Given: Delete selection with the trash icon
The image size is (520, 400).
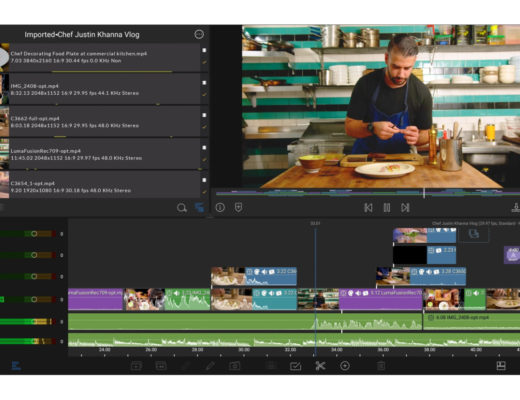Looking at the screenshot, I should pos(381,366).
